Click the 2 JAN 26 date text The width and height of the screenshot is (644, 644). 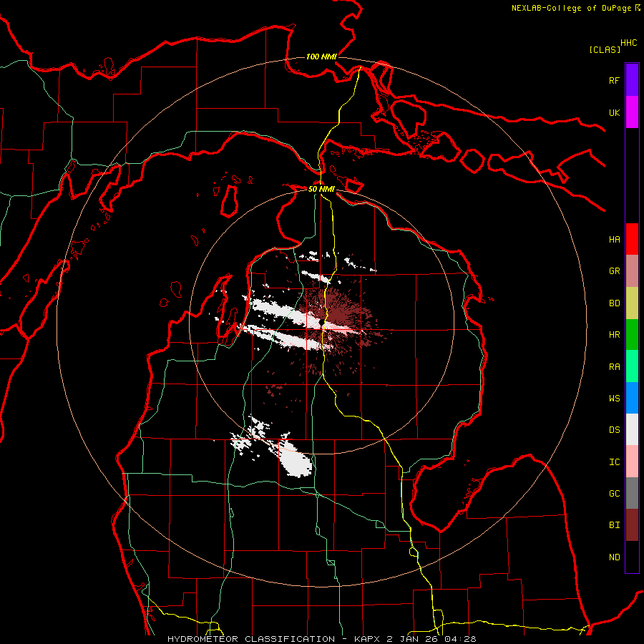(x=413, y=639)
